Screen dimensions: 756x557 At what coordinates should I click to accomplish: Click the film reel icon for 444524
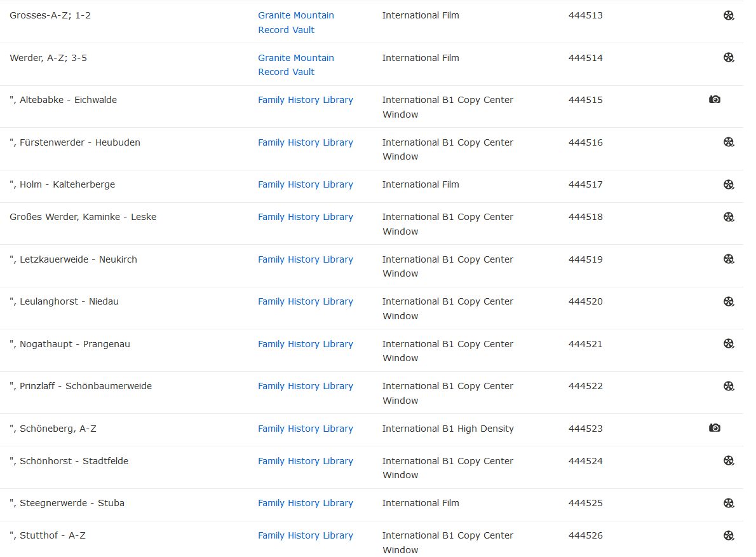729,461
